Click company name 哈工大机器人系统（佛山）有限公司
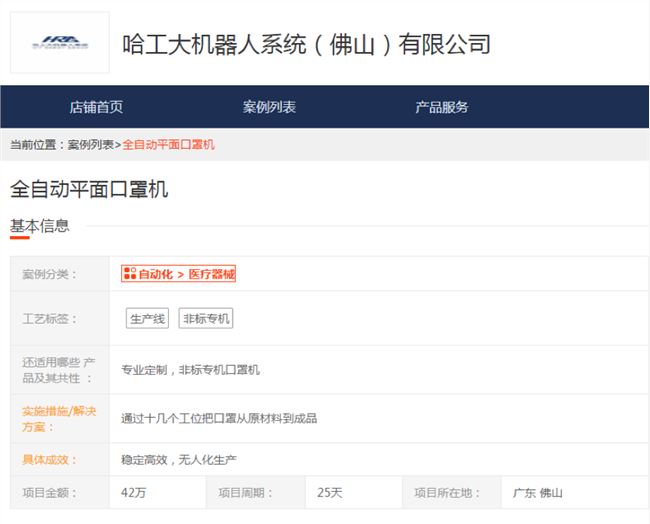 tap(307, 44)
